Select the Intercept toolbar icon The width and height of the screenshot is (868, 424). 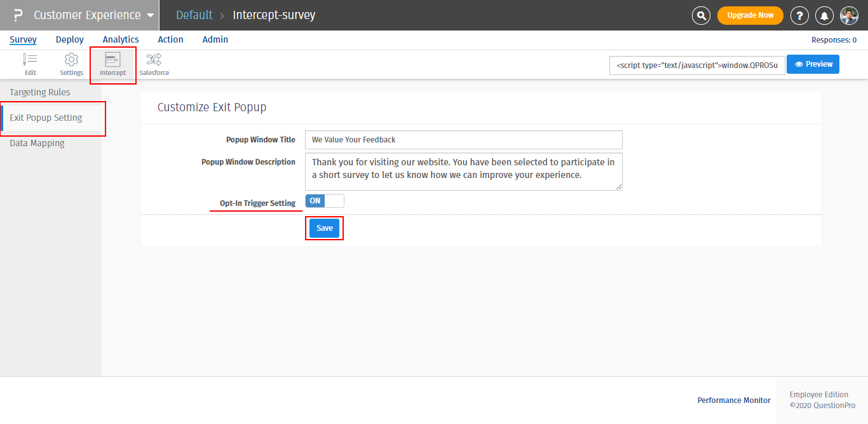tap(112, 64)
